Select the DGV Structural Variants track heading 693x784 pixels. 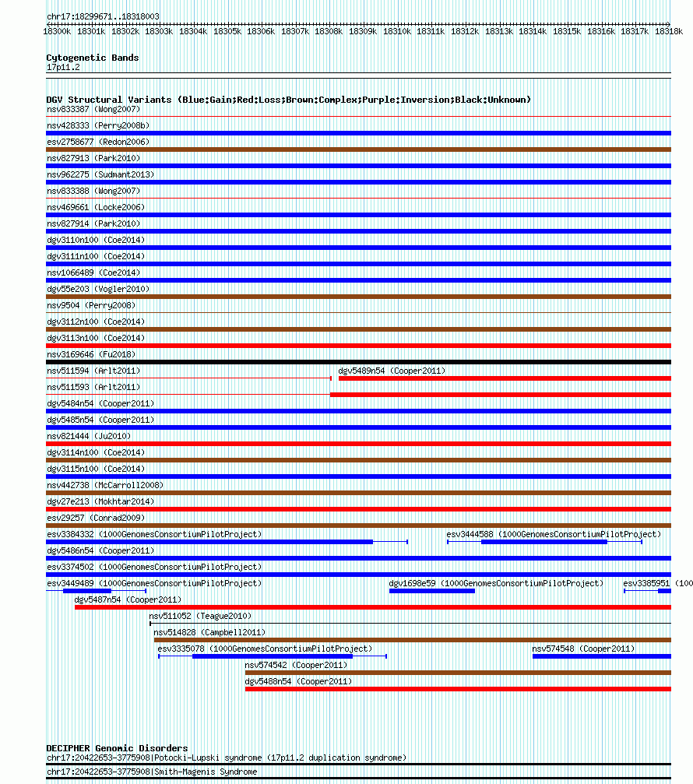[289, 100]
